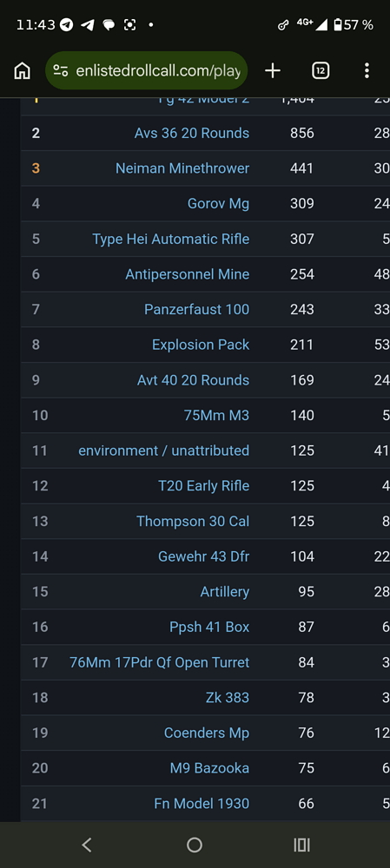Open the M9 Bazooka link
The width and height of the screenshot is (390, 868).
point(209,768)
